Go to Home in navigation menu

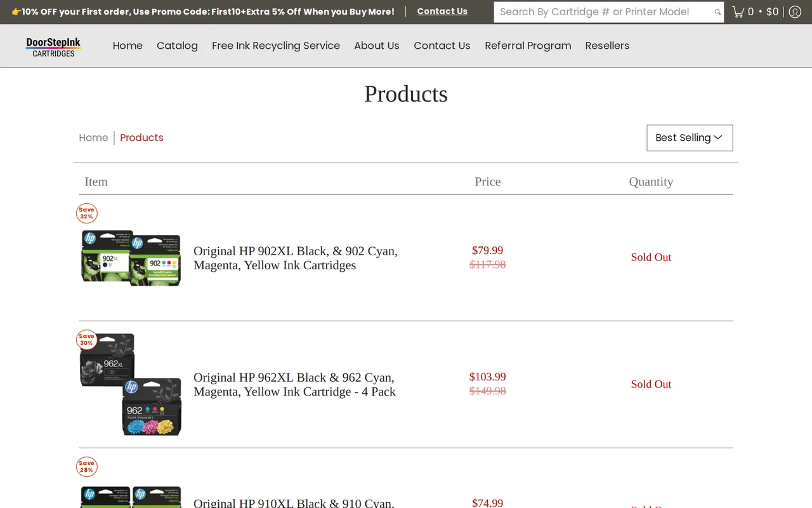click(x=128, y=46)
